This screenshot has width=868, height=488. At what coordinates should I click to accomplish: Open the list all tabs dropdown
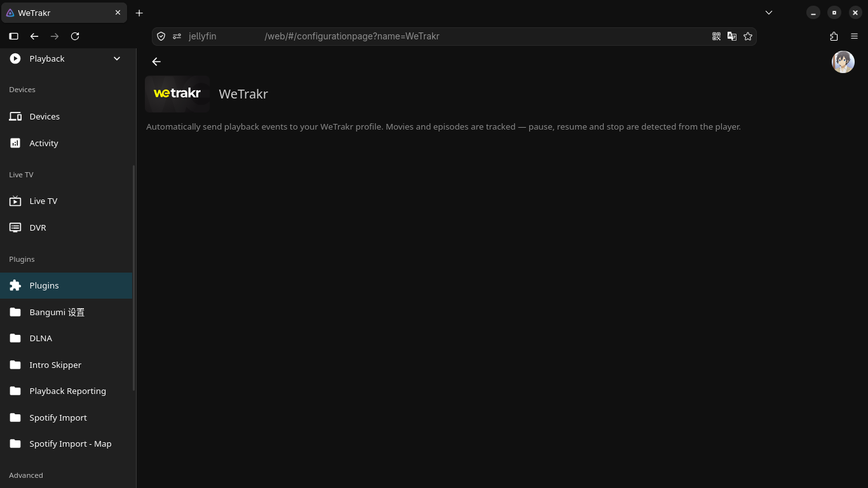(x=769, y=13)
